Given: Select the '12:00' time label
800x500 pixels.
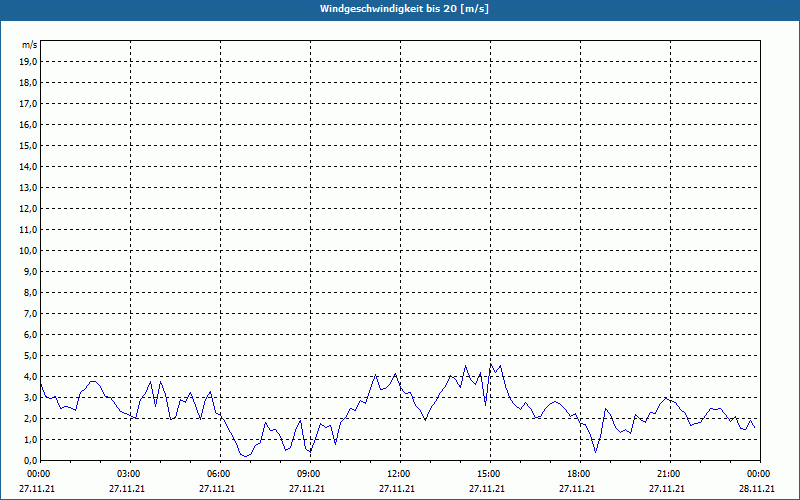Looking at the screenshot, I should click(400, 474).
